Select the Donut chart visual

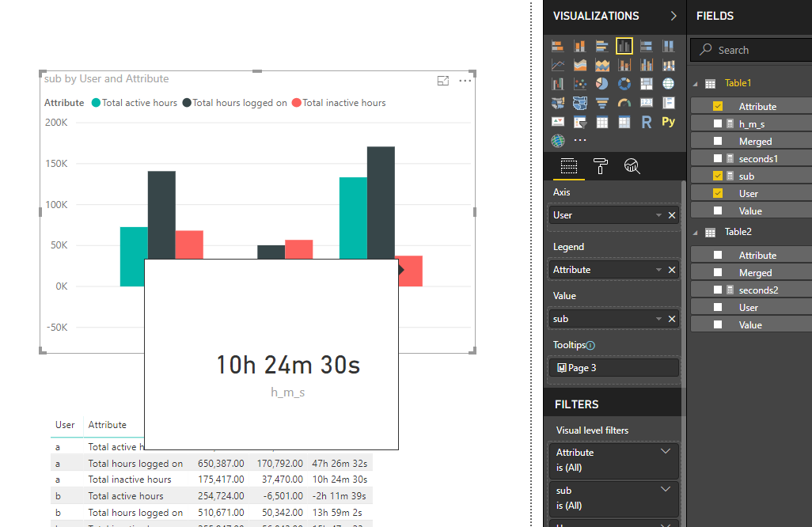tap(624, 84)
